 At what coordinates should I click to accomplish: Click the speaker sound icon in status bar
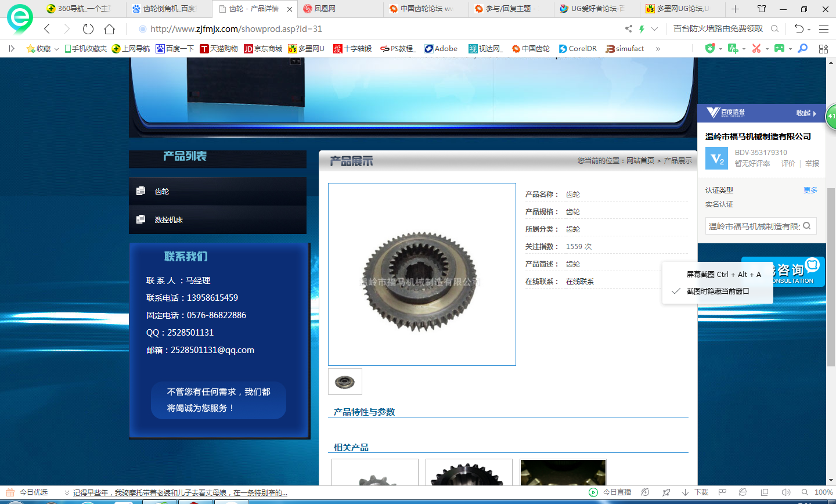[x=785, y=492]
